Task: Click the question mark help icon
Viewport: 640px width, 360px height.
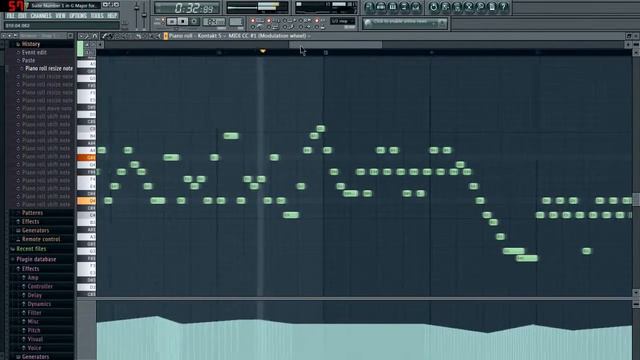Action: point(504,7)
